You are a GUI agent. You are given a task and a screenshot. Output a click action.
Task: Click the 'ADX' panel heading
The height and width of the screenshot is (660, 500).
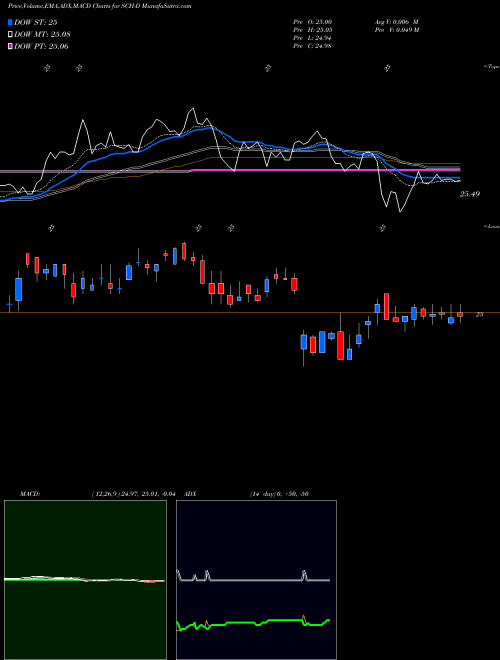pyautogui.click(x=189, y=494)
